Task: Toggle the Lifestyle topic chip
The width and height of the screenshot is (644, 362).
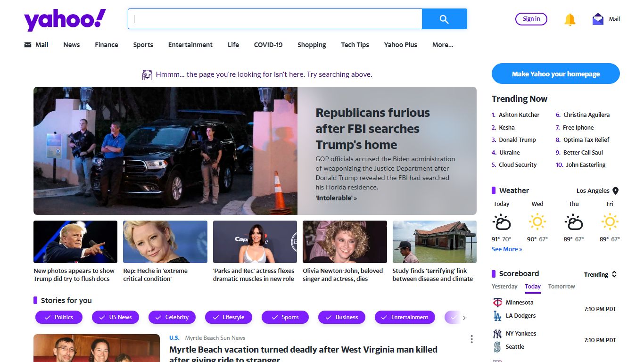Action: (229, 317)
